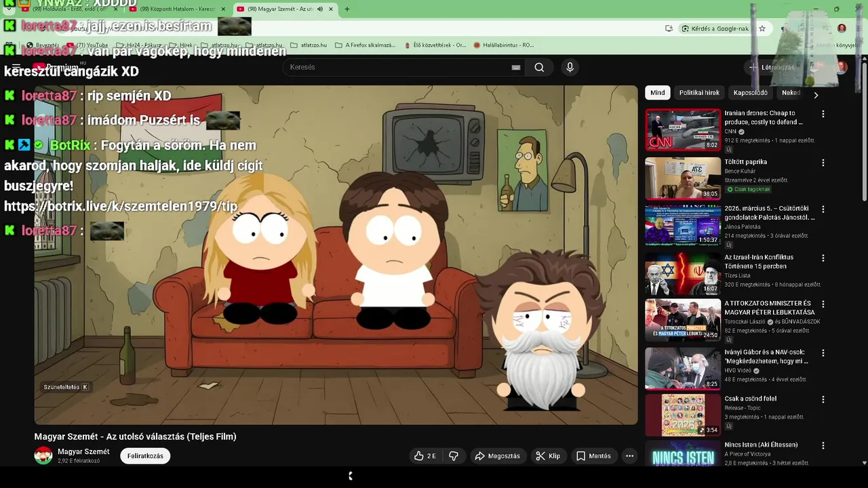
Task: Click the Csak tagoknak members-only badge
Action: point(748,189)
